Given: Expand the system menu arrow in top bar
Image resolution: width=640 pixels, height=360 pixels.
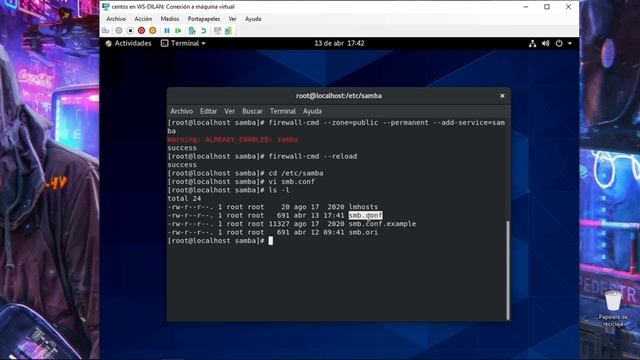Looking at the screenshot, I should [x=570, y=43].
